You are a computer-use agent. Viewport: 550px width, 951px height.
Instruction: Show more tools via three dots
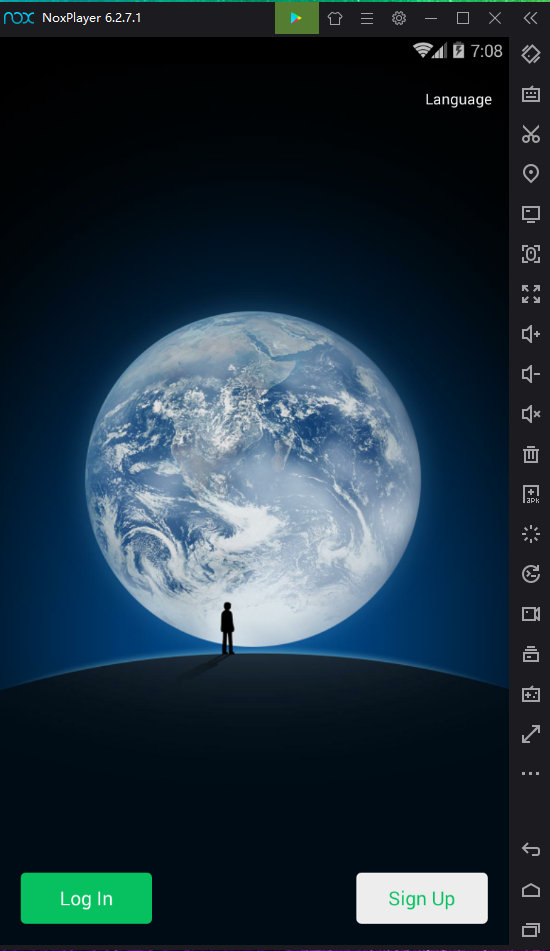click(x=531, y=774)
